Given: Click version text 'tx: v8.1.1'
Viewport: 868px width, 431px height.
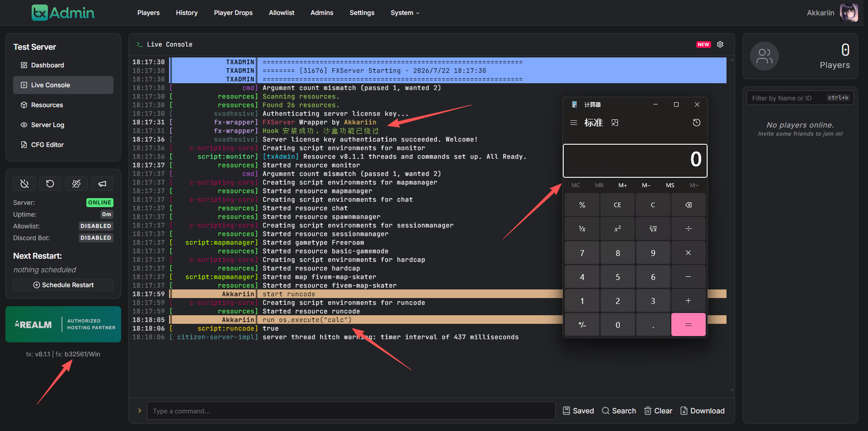Looking at the screenshot, I should (x=38, y=354).
